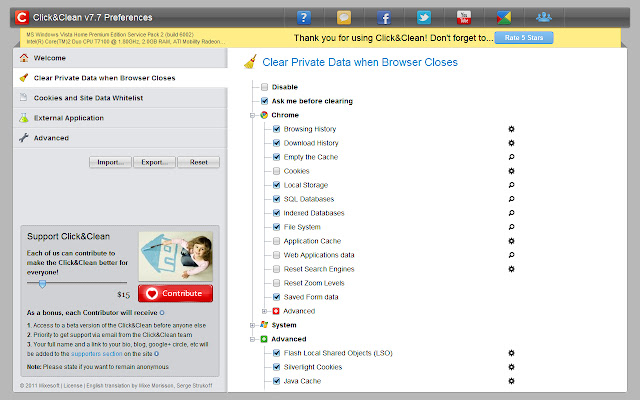Image resolution: width=640 pixels, height=400 pixels.
Task: Select the 'Silverlight Cookies' label text
Action: [313, 367]
